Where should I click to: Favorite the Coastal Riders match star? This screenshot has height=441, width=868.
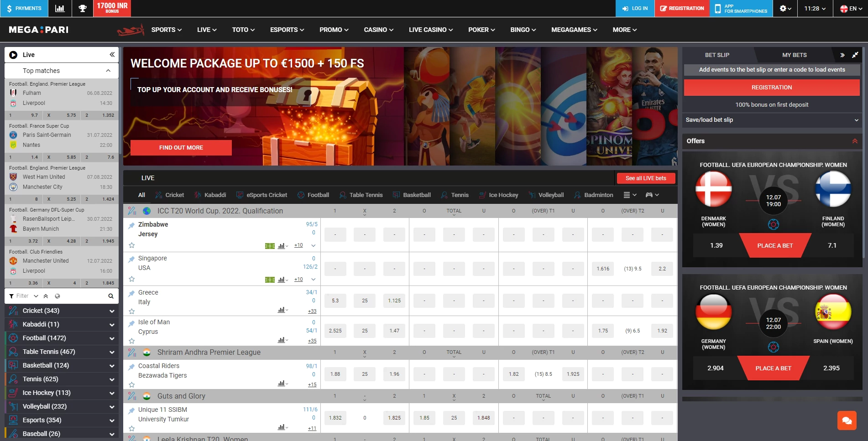132,384
